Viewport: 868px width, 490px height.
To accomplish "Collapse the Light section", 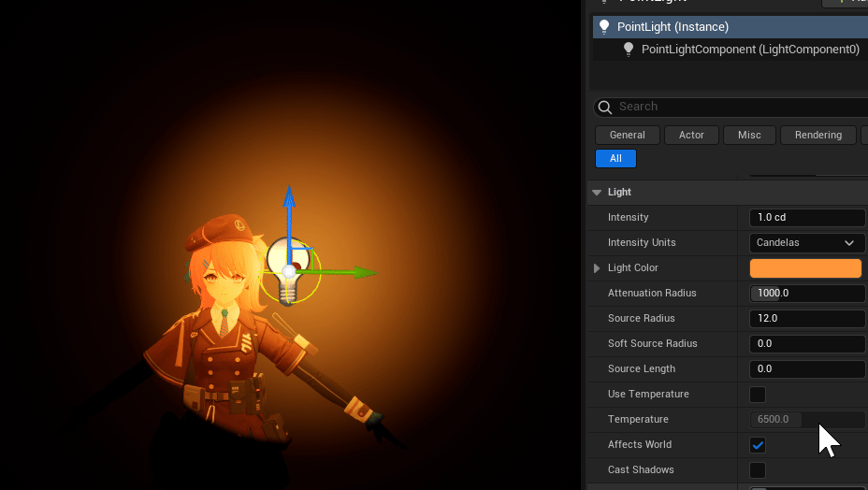I will tap(597, 192).
